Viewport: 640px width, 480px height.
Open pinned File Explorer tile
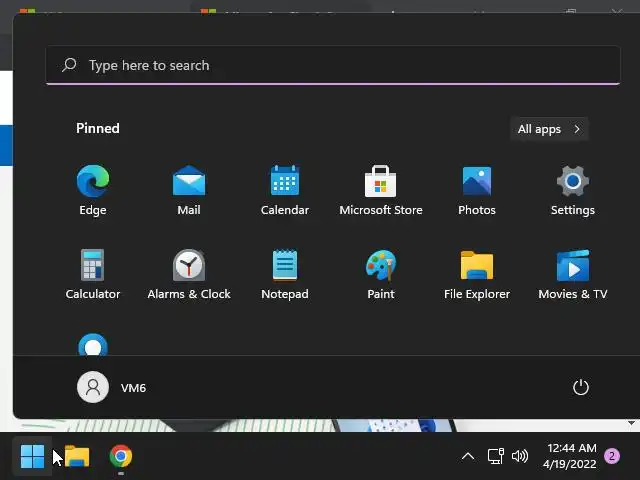click(x=477, y=274)
